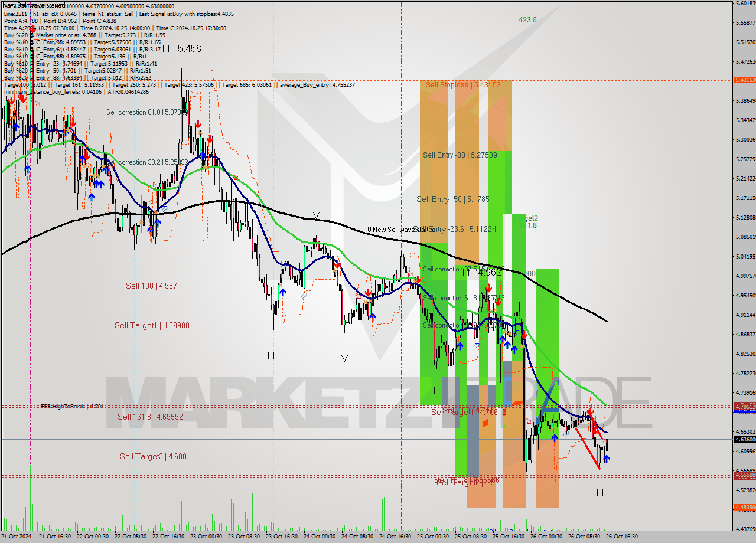Click the black 4.6360 current price tag
The image size is (756, 543).
pyautogui.click(x=744, y=439)
